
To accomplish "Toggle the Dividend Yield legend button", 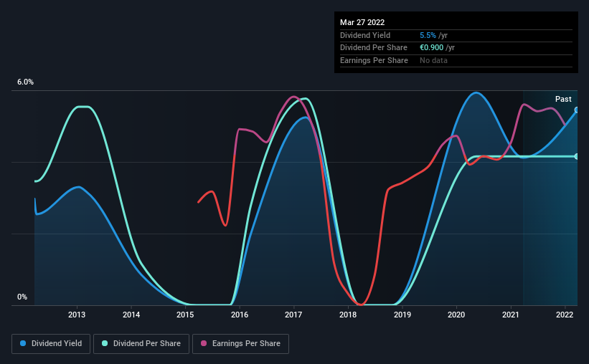I will pos(51,344).
